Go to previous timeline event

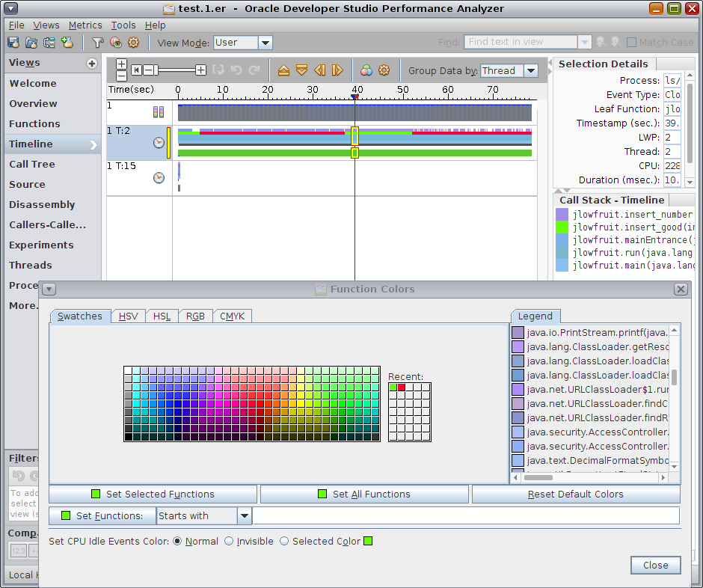(x=319, y=70)
